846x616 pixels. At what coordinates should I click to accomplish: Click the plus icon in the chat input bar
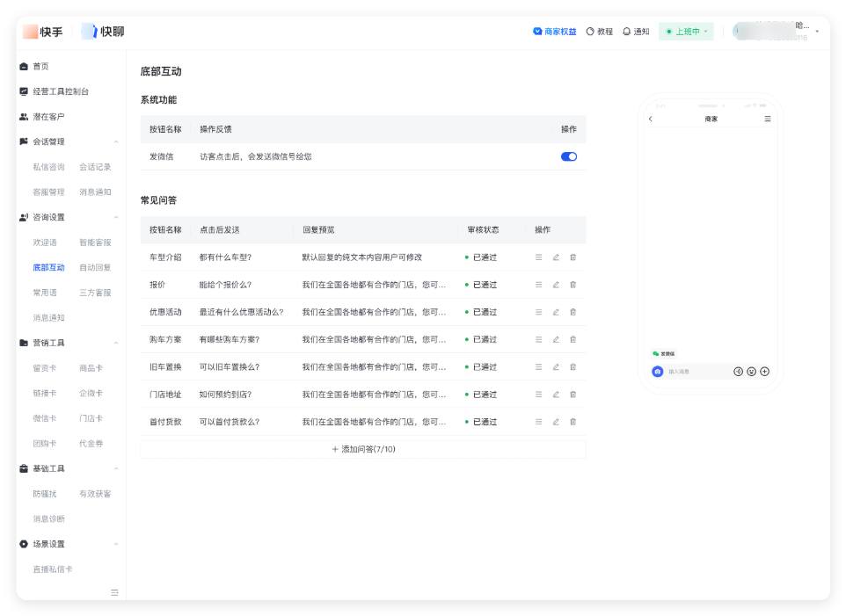click(764, 372)
